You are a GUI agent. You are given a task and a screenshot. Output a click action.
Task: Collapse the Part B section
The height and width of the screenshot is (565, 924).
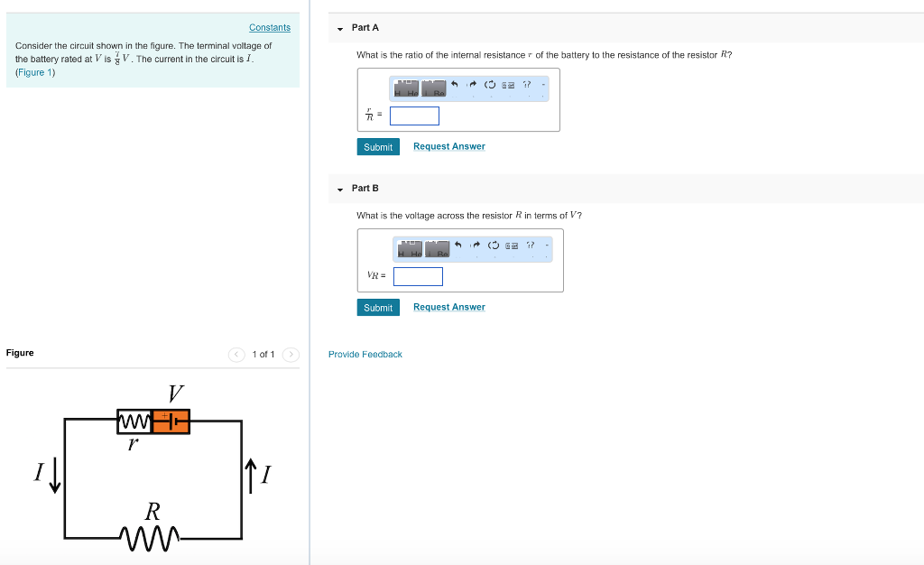tap(341, 188)
